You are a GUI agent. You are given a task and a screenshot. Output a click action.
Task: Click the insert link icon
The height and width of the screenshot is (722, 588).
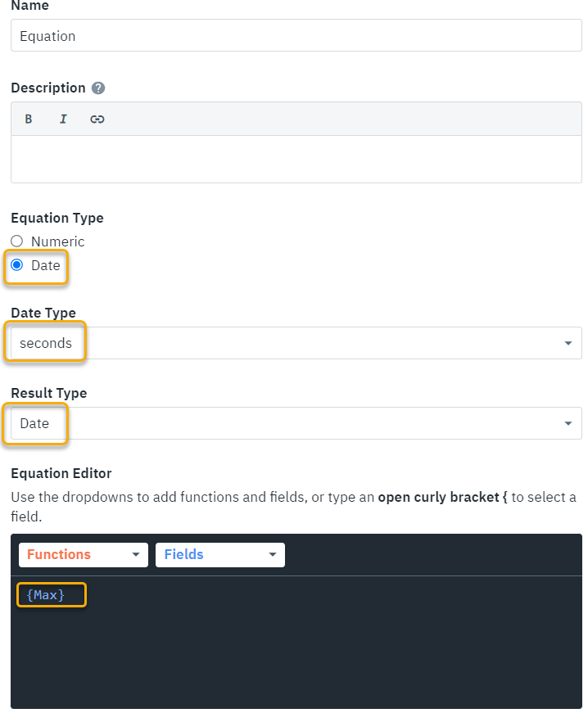click(97, 119)
